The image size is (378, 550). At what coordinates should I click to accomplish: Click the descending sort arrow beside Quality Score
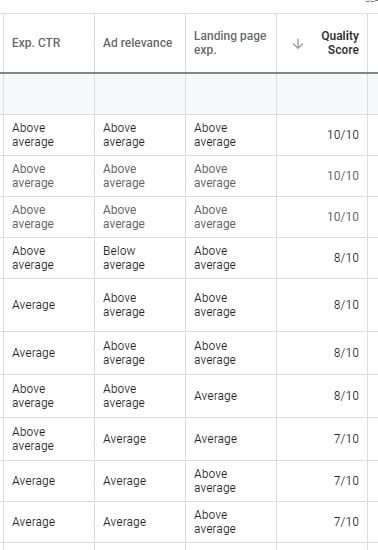(298, 44)
